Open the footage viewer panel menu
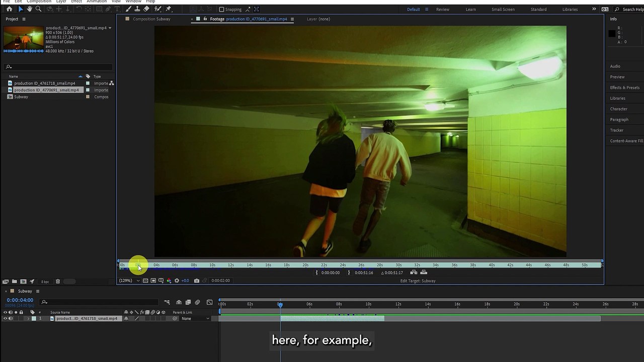The height and width of the screenshot is (362, 644). pos(293,19)
